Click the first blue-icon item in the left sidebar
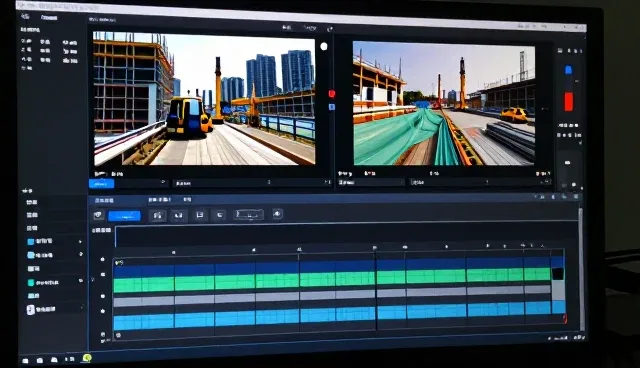Viewport: 640px width, 368px height. 40,241
